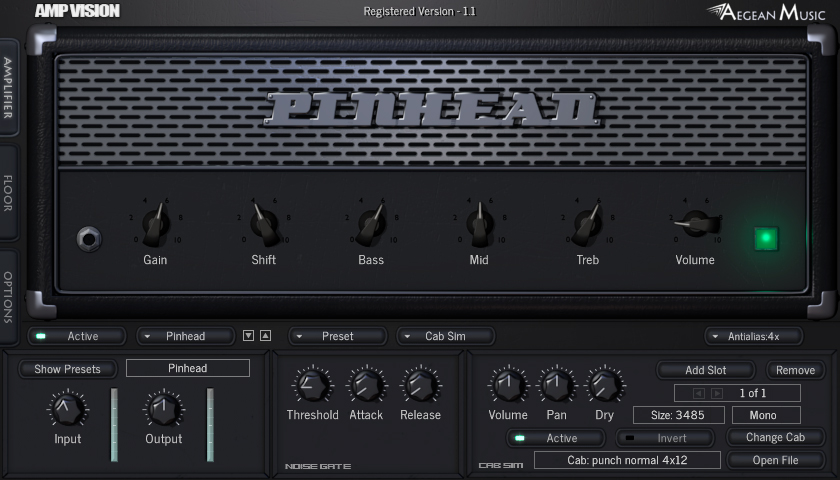
Task: Click the Registered Version - 1.1 text
Action: coord(419,11)
